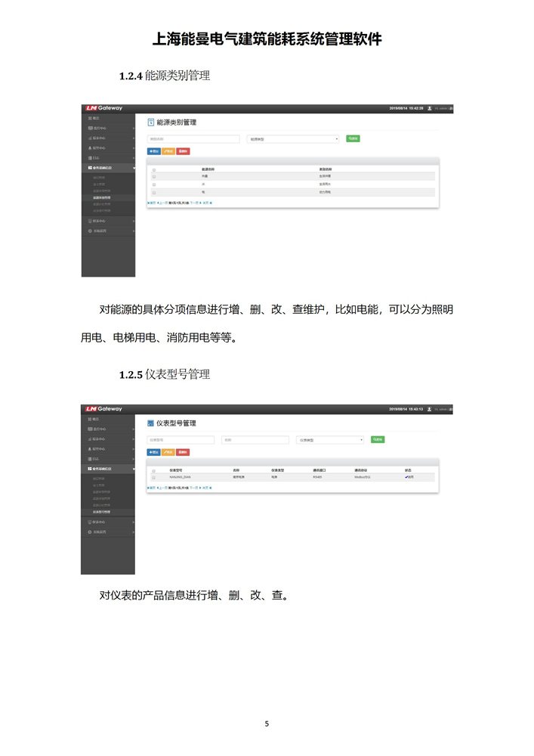534x756 pixels.
Task: Open the 仪表类型 dropdown on the meter model page
Action: [x=330, y=439]
